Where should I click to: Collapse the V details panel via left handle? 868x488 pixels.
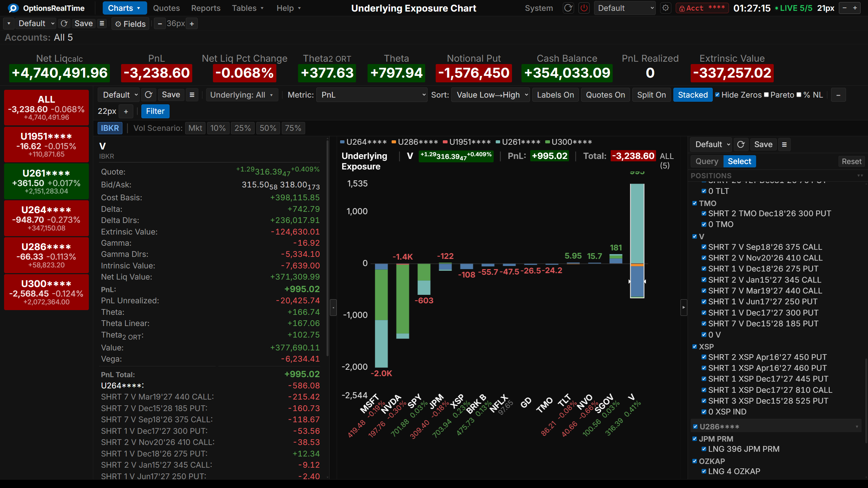click(x=333, y=307)
